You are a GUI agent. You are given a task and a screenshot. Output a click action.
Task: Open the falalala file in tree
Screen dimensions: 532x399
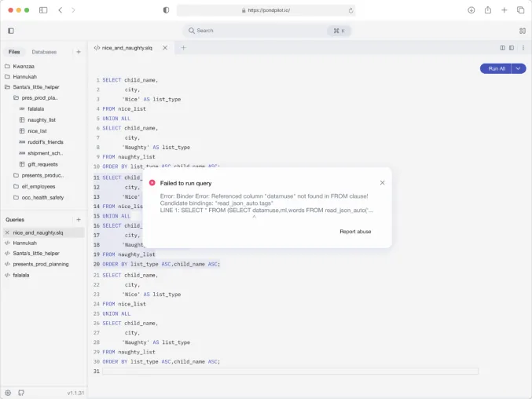(x=36, y=109)
